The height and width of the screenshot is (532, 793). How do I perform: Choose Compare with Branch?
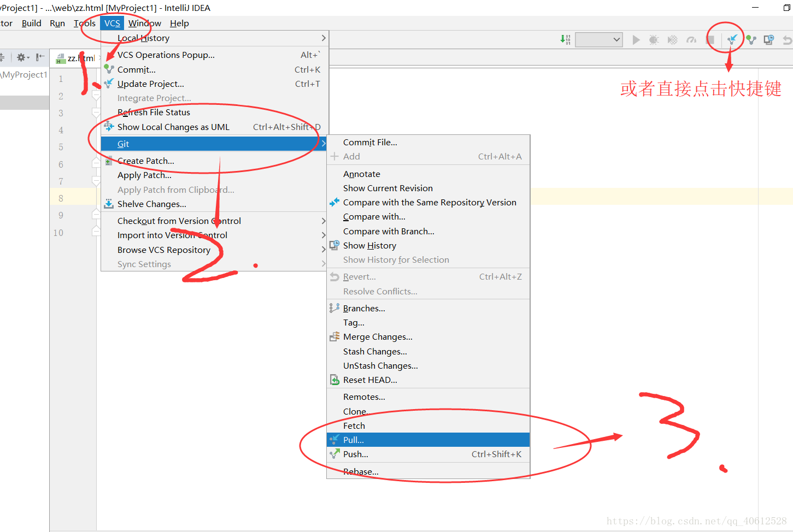428,231
